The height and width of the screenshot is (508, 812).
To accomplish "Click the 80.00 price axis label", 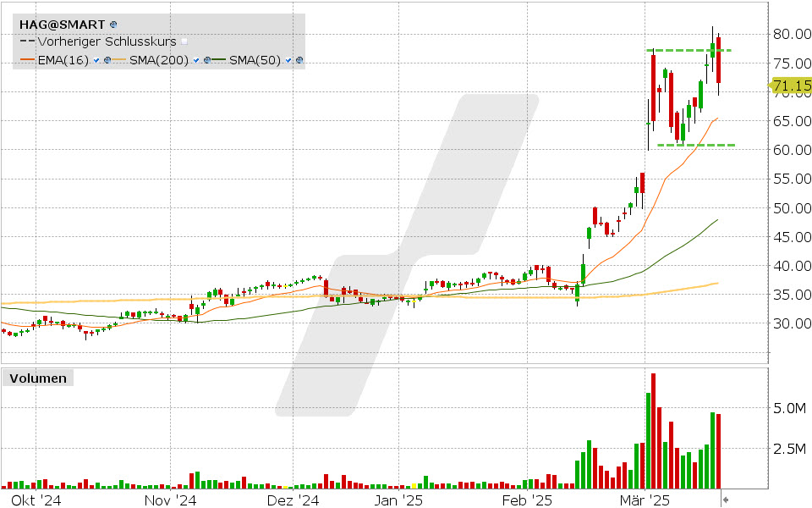I will pos(792,34).
